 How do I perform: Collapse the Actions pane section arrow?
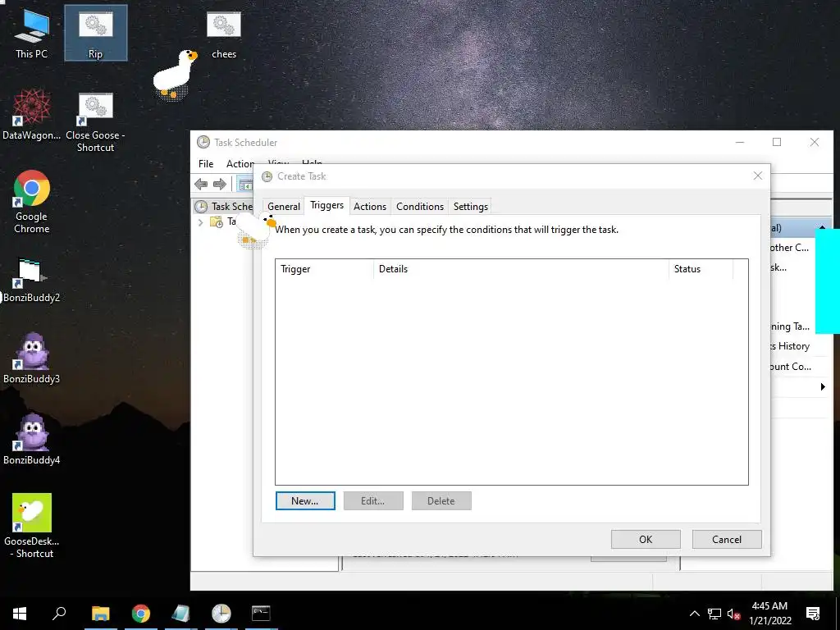(x=822, y=228)
